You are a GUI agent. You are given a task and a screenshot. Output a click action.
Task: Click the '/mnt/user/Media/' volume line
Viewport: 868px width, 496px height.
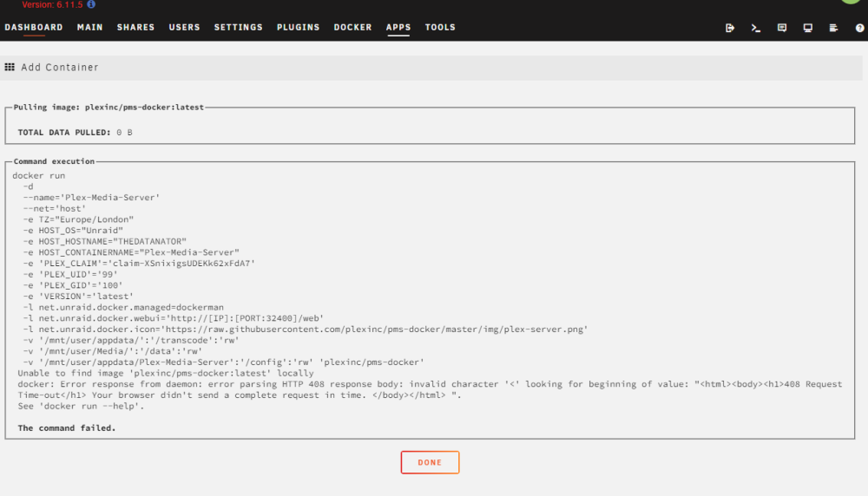pyautogui.click(x=112, y=351)
